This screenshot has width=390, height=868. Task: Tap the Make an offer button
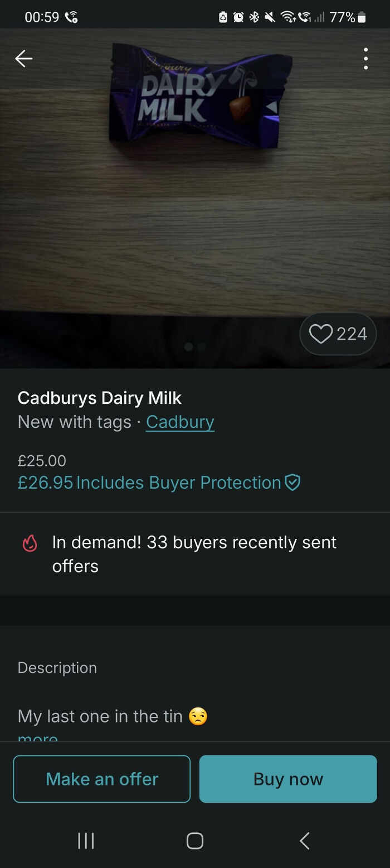[101, 779]
